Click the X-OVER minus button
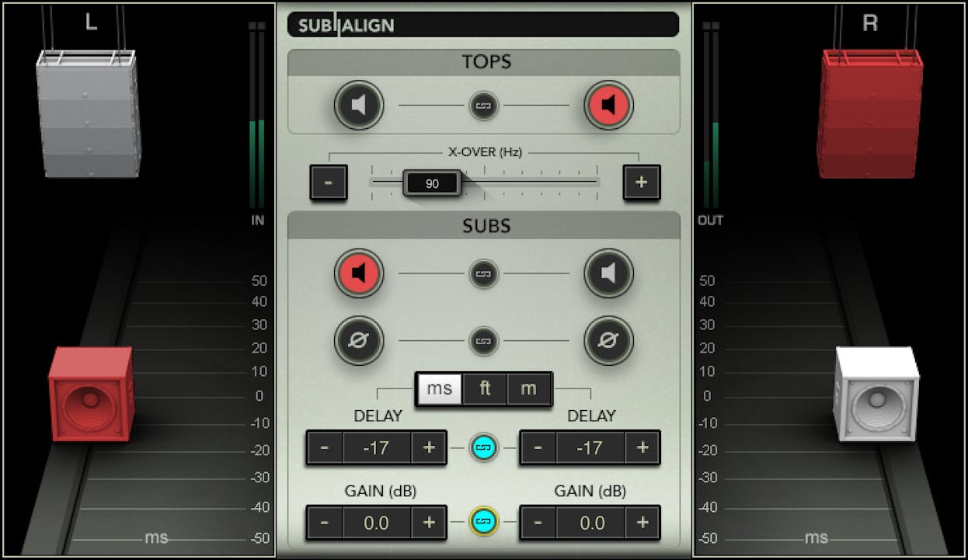The image size is (968, 560). [x=329, y=182]
